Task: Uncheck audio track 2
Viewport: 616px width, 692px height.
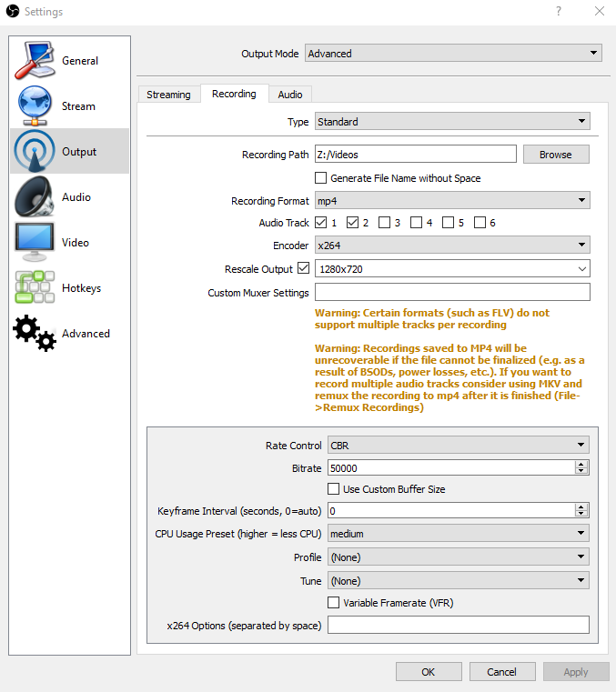Action: 352,223
